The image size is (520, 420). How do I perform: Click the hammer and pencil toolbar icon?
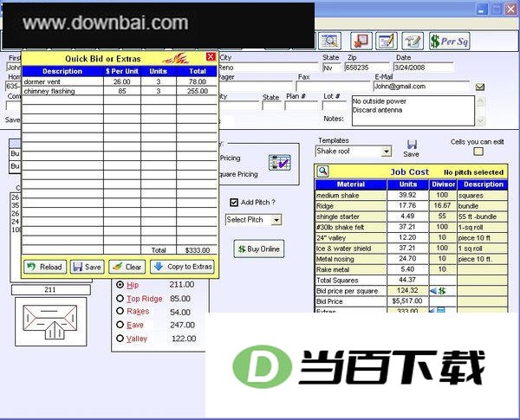413,41
